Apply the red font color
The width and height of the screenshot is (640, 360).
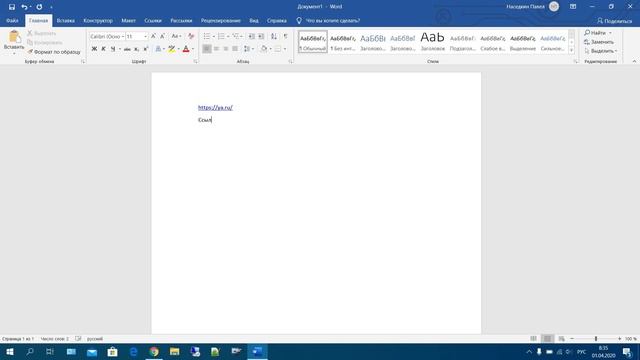[186, 49]
